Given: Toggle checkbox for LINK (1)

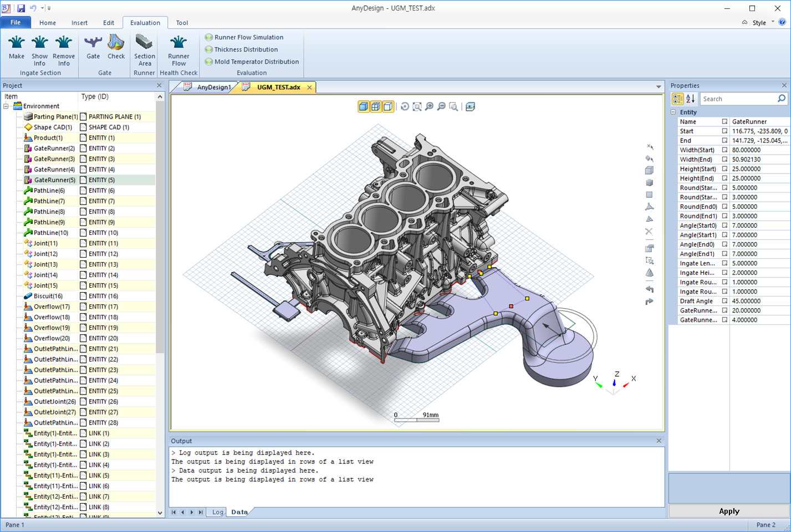Looking at the screenshot, I should [x=83, y=433].
